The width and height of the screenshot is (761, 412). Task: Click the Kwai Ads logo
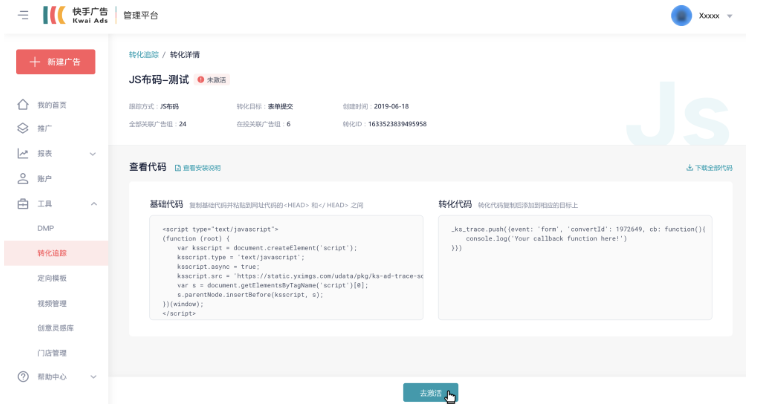(x=77, y=15)
